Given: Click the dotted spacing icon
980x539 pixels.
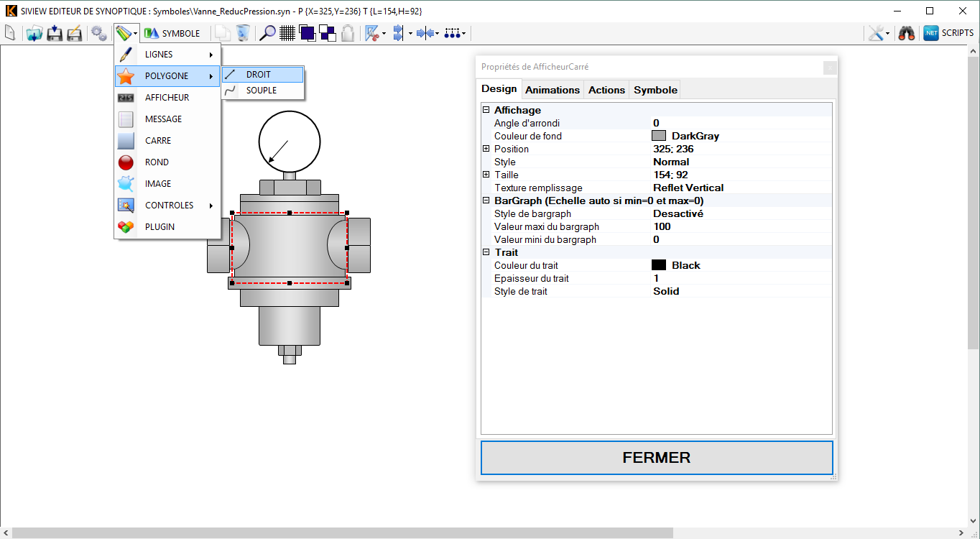Looking at the screenshot, I should (452, 33).
